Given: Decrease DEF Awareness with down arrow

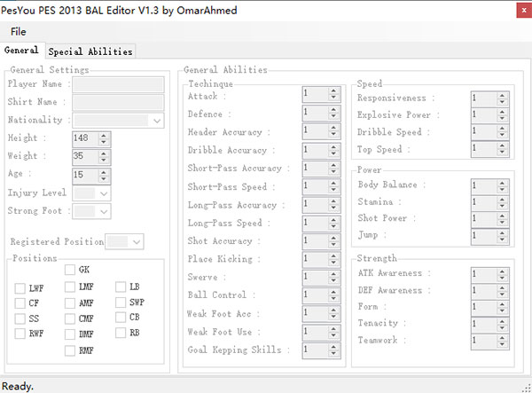Looking at the screenshot, I should point(502,294).
